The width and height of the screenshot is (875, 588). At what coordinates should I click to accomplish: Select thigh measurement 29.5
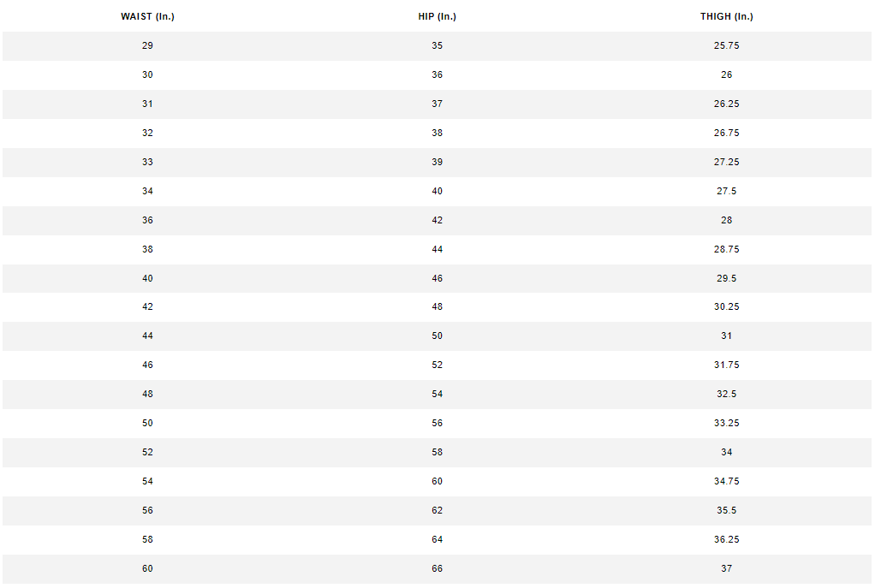point(726,278)
